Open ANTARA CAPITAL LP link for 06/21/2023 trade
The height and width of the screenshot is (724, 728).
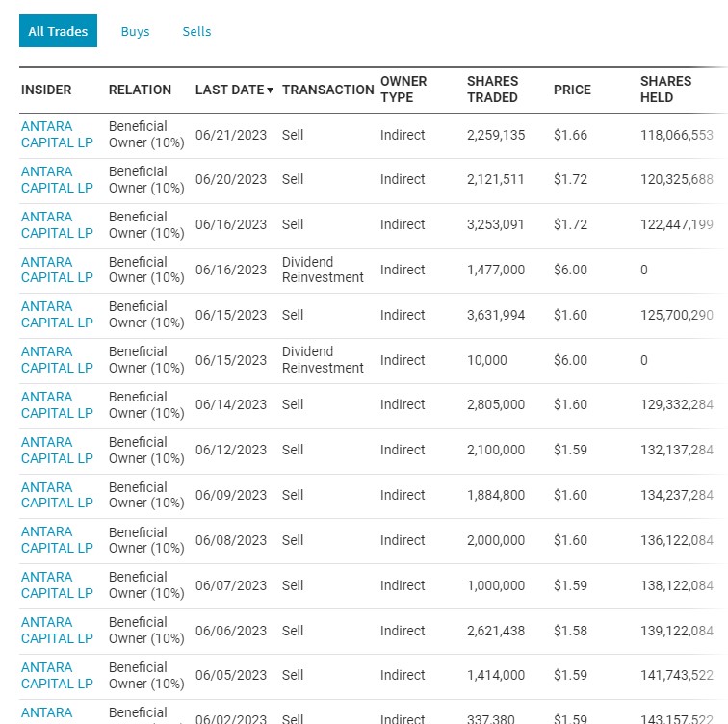click(57, 135)
